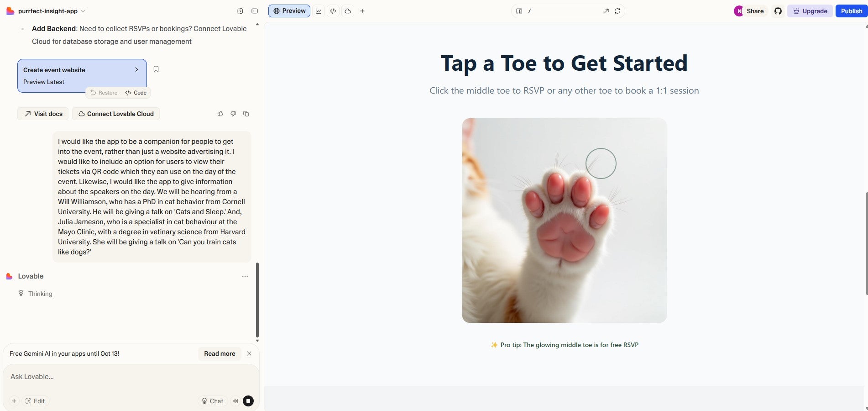Expand the Create event website card
868x411 pixels.
pyautogui.click(x=136, y=69)
